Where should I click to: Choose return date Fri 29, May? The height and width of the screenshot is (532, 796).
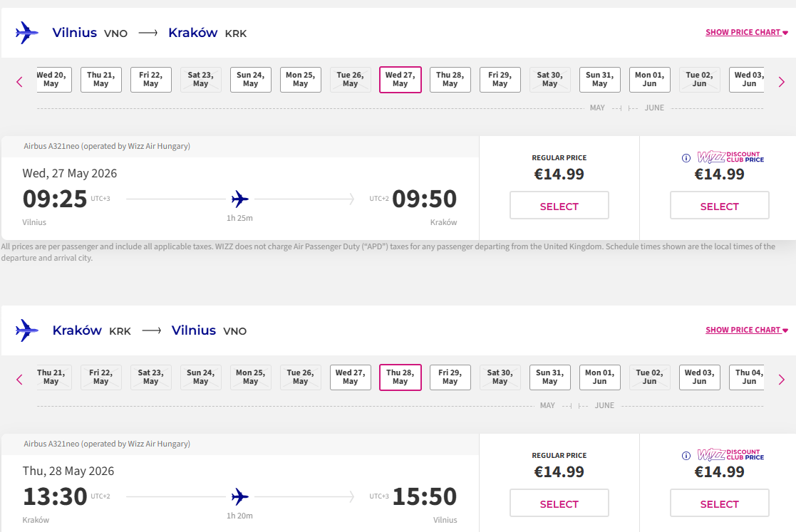coord(450,377)
